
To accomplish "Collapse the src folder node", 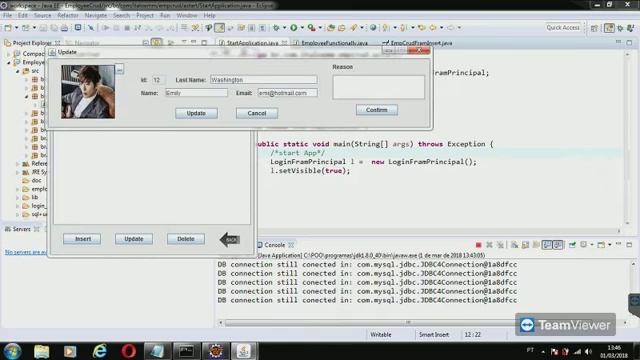I will click(17, 71).
